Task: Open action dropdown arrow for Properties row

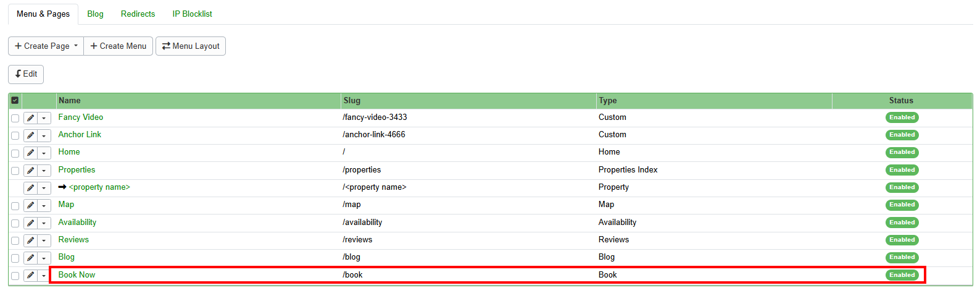Action: [44, 171]
